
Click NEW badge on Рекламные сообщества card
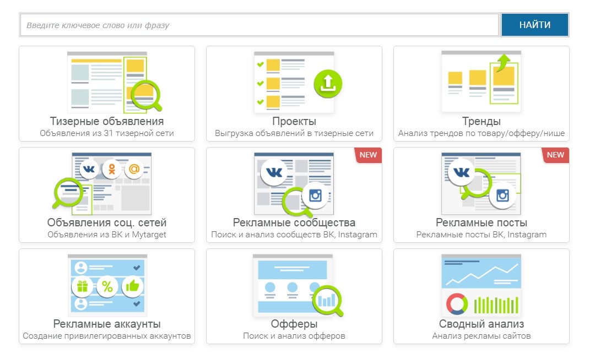(x=368, y=155)
